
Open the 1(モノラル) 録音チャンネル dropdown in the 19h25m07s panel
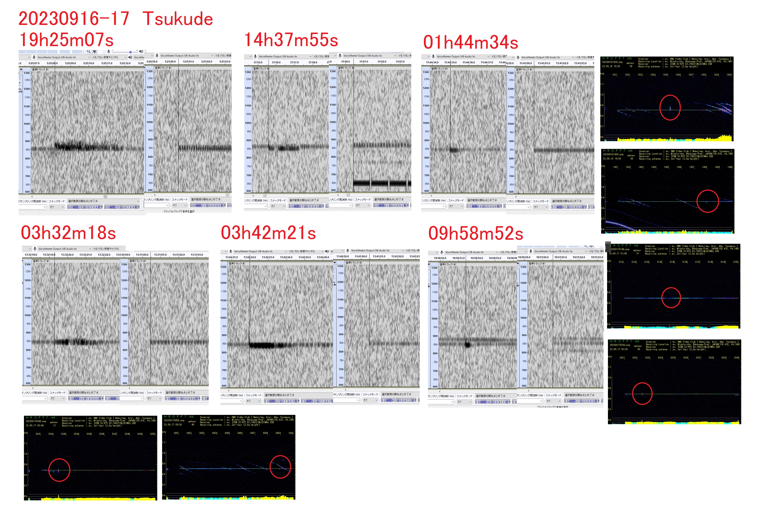point(109,57)
